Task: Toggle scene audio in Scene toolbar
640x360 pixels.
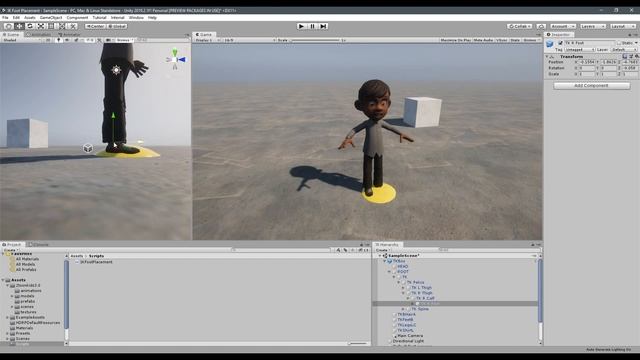Action: (67, 40)
